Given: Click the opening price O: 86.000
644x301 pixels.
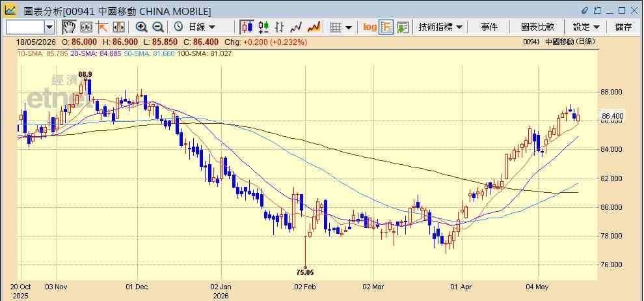Looking at the screenshot, I should [x=79, y=42].
